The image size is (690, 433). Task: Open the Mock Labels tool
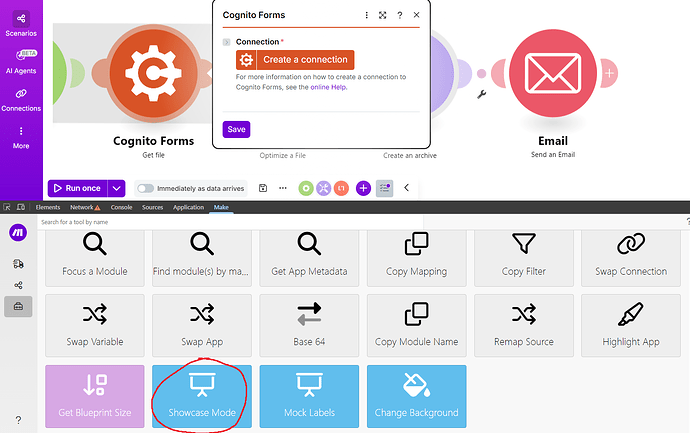pyautogui.click(x=309, y=396)
